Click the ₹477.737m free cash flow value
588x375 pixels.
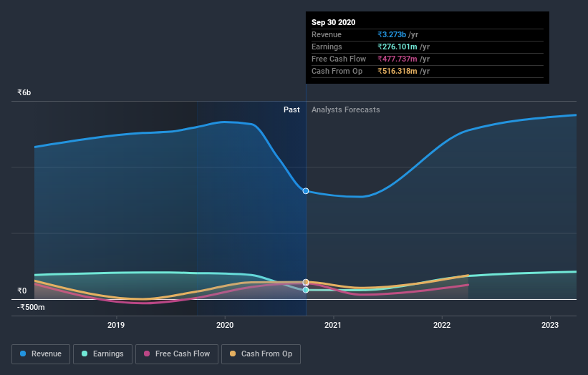[397, 59]
